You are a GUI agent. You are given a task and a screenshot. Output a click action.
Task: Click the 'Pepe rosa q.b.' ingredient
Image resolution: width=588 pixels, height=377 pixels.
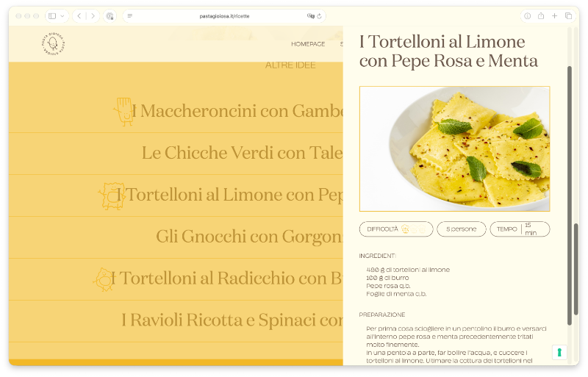pos(388,286)
